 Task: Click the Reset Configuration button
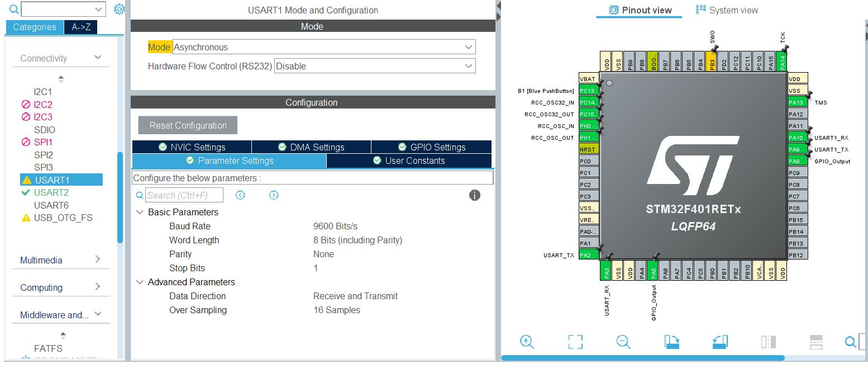[x=187, y=125]
